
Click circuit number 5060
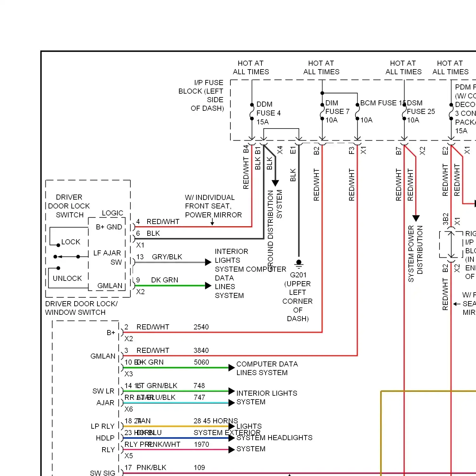click(201, 362)
